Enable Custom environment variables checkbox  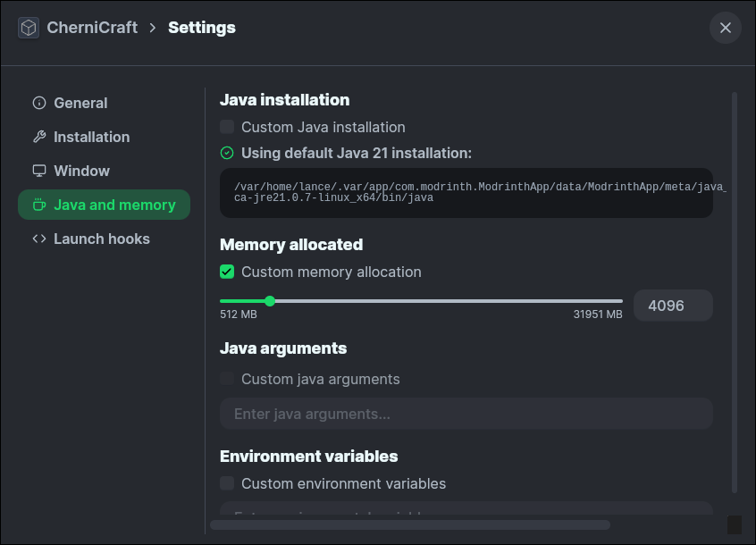tap(227, 483)
